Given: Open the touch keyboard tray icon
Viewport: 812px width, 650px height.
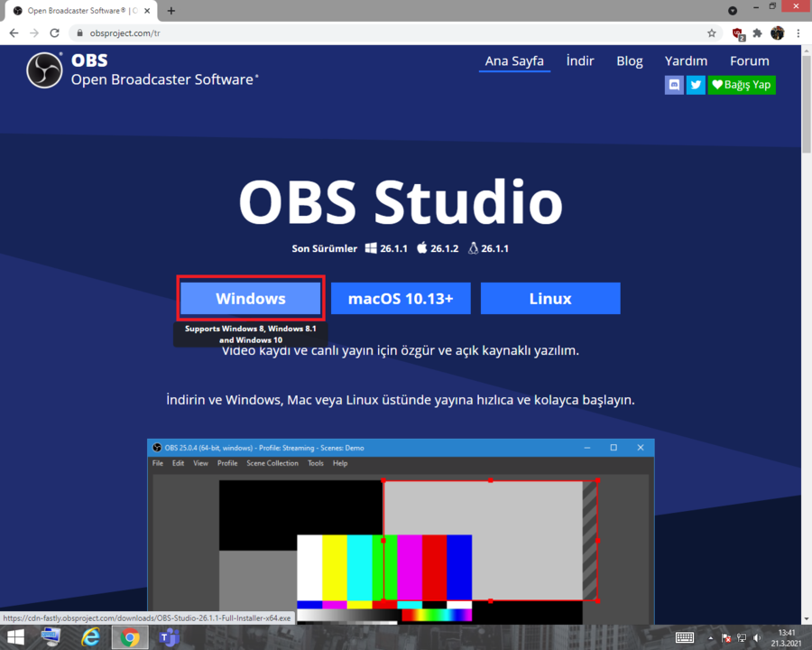Looking at the screenshot, I should point(684,637).
